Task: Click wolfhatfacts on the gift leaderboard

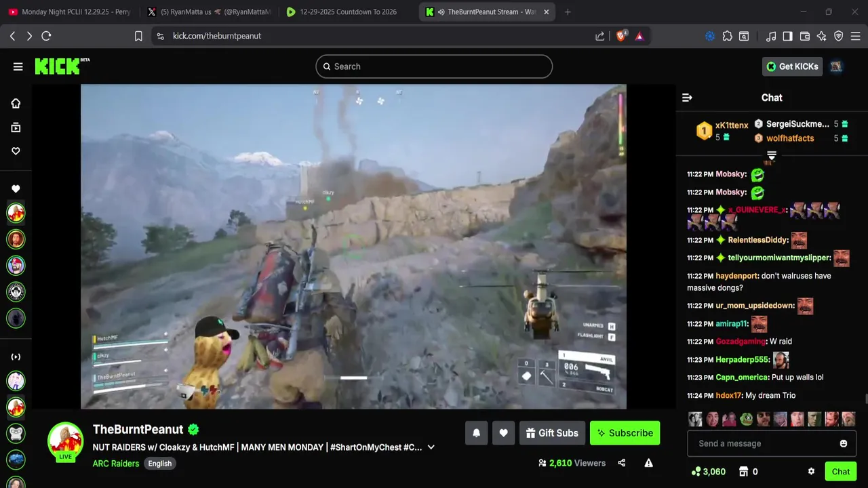Action: [x=790, y=138]
